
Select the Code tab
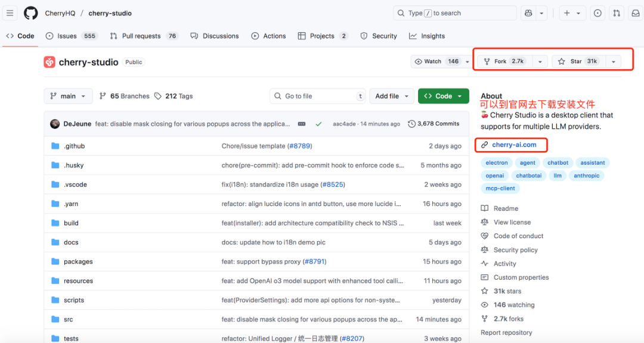tap(20, 36)
